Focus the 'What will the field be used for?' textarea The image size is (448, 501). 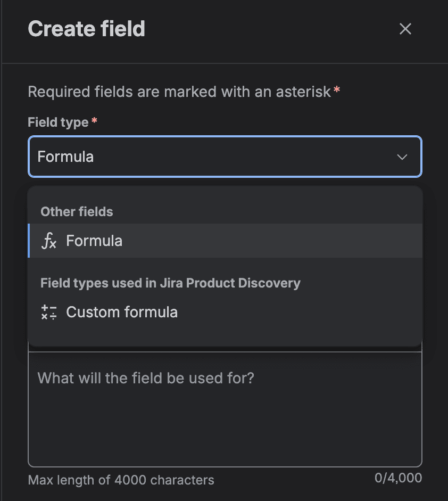[x=225, y=409]
